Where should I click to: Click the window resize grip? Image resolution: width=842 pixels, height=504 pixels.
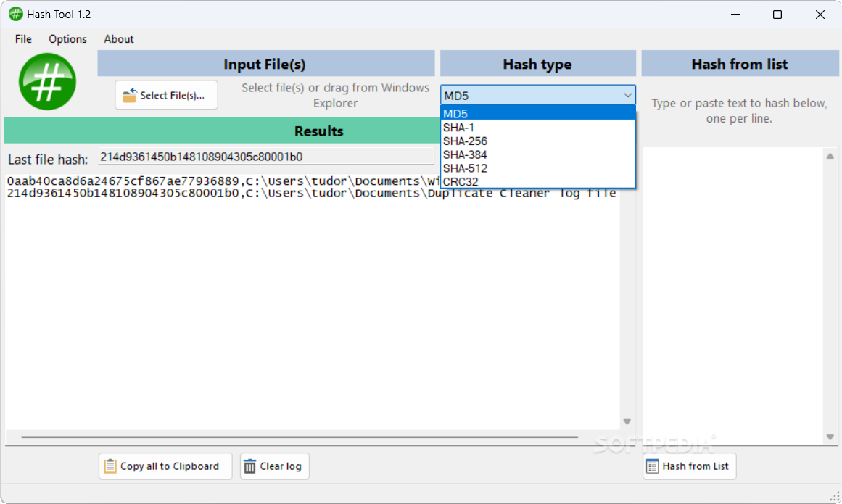pyautogui.click(x=835, y=496)
